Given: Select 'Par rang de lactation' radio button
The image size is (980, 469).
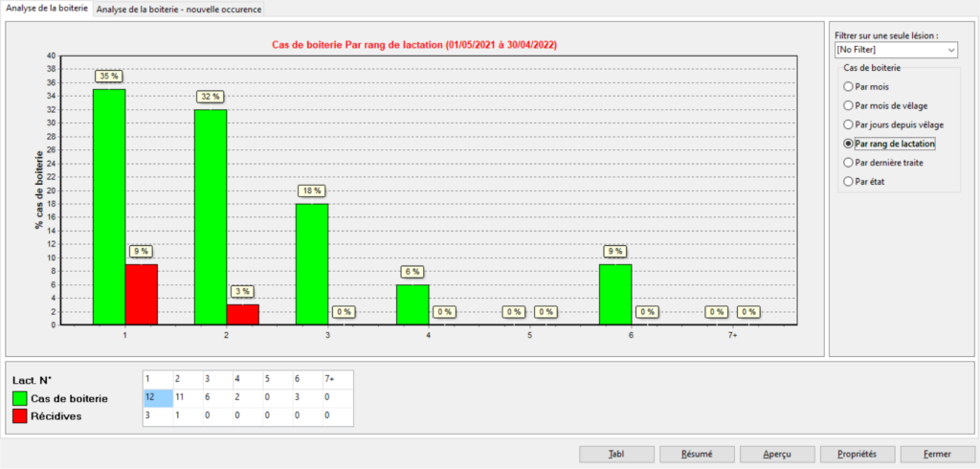Looking at the screenshot, I should pyautogui.click(x=848, y=144).
